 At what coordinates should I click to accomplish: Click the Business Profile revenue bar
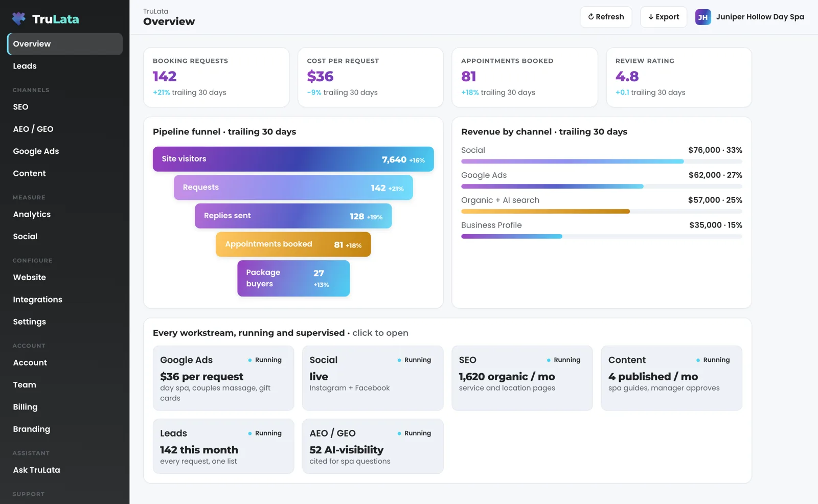tap(602, 237)
